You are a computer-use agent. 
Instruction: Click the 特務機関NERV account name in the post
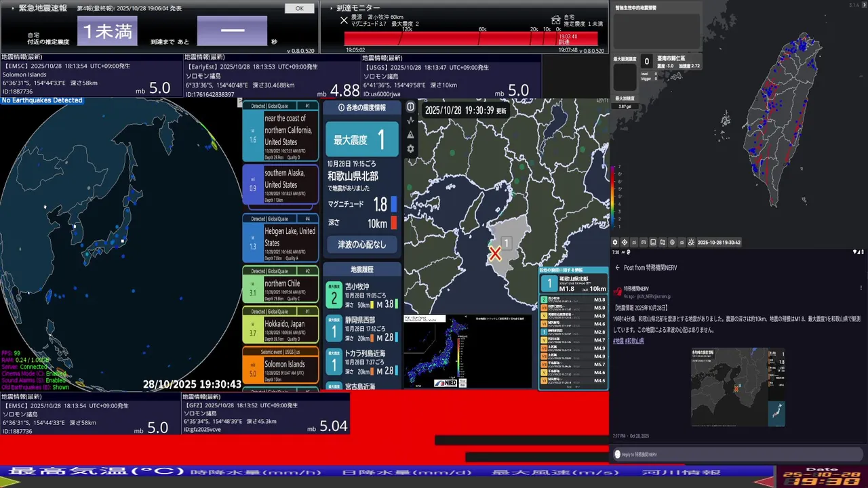click(638, 288)
